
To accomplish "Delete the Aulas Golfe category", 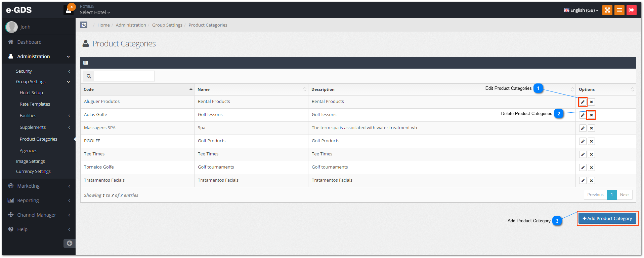I will tap(592, 115).
